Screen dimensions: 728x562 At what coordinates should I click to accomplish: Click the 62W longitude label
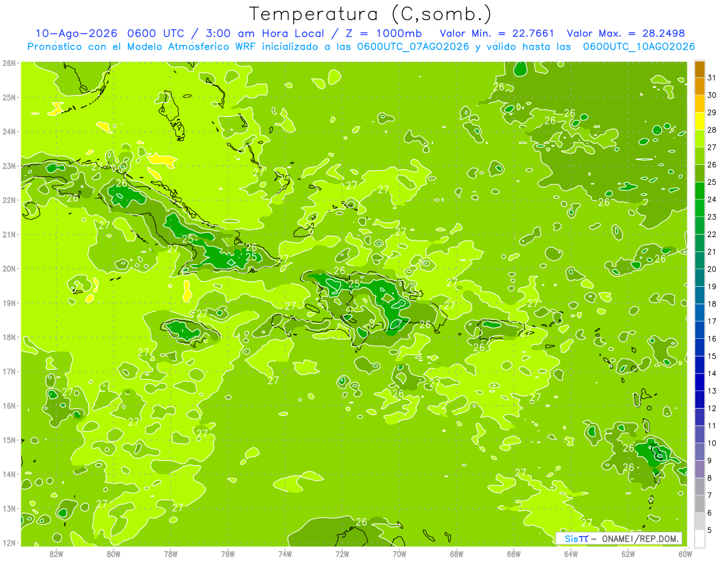tap(628, 554)
